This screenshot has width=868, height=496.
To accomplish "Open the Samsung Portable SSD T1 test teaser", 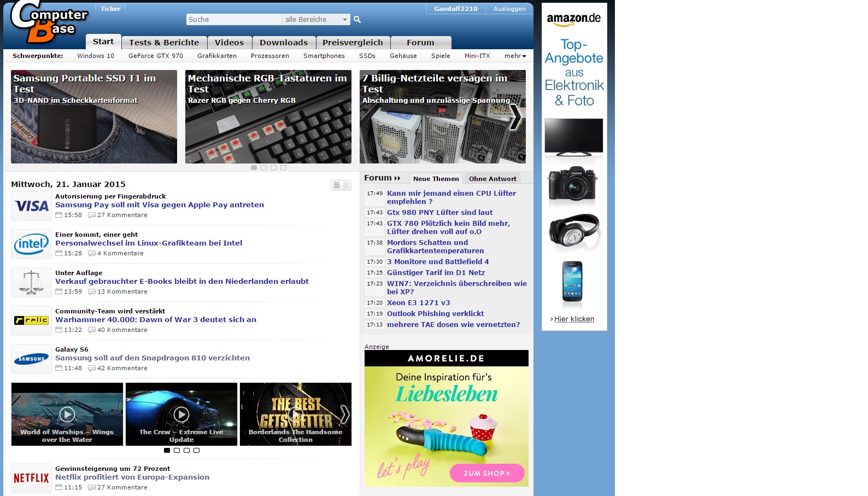I will 94,116.
